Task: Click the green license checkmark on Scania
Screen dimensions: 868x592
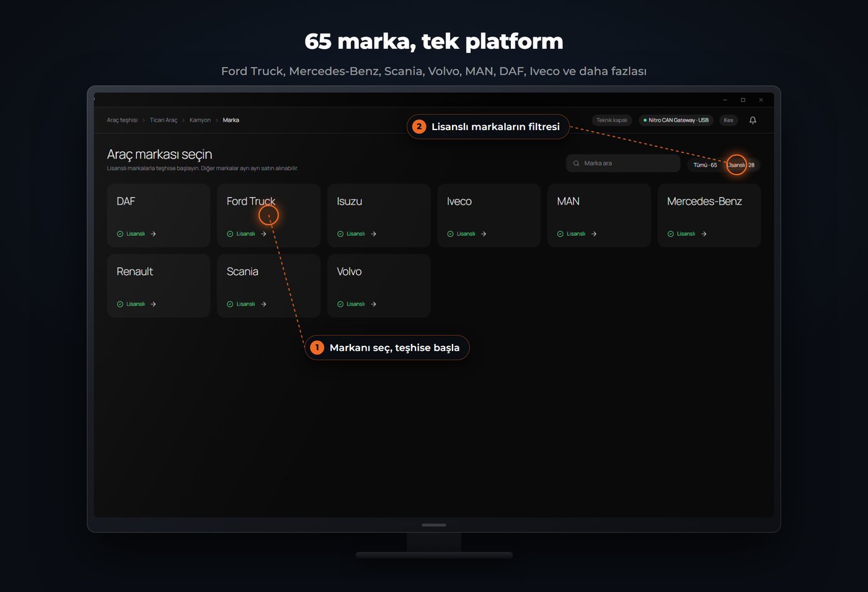Action: [230, 304]
